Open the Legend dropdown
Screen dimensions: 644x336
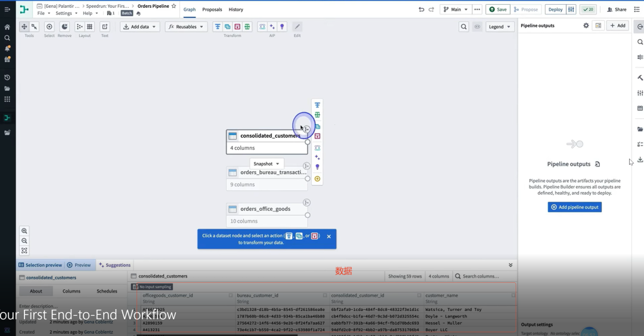(500, 27)
